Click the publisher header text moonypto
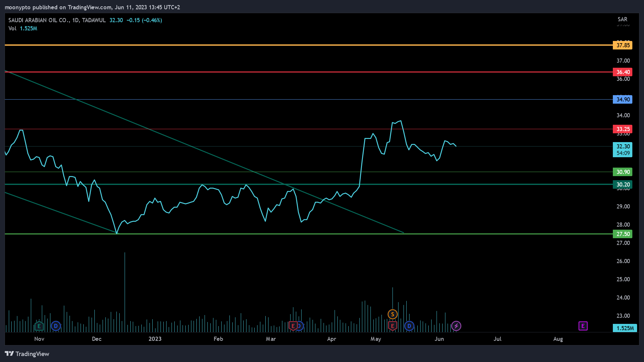 pyautogui.click(x=18, y=7)
